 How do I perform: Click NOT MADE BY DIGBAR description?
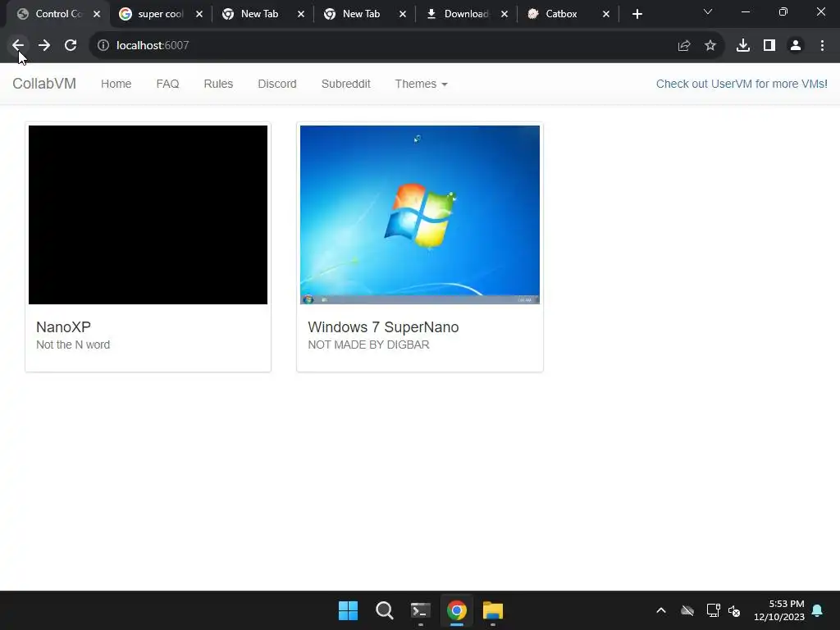point(368,345)
